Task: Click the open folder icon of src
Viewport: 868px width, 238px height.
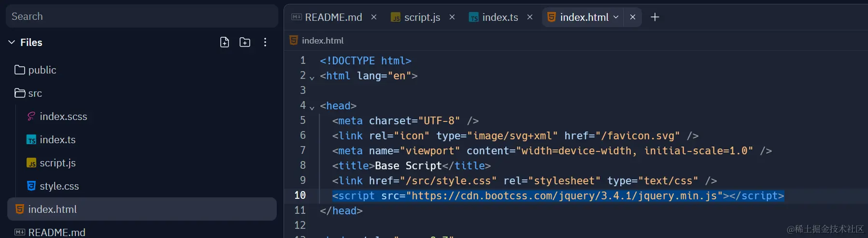Action: coord(20,93)
